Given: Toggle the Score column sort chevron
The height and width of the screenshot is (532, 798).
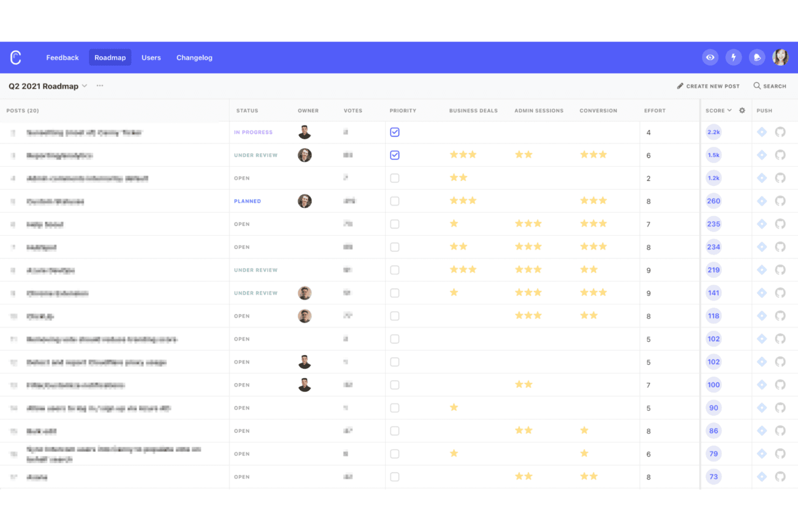Looking at the screenshot, I should click(x=730, y=110).
